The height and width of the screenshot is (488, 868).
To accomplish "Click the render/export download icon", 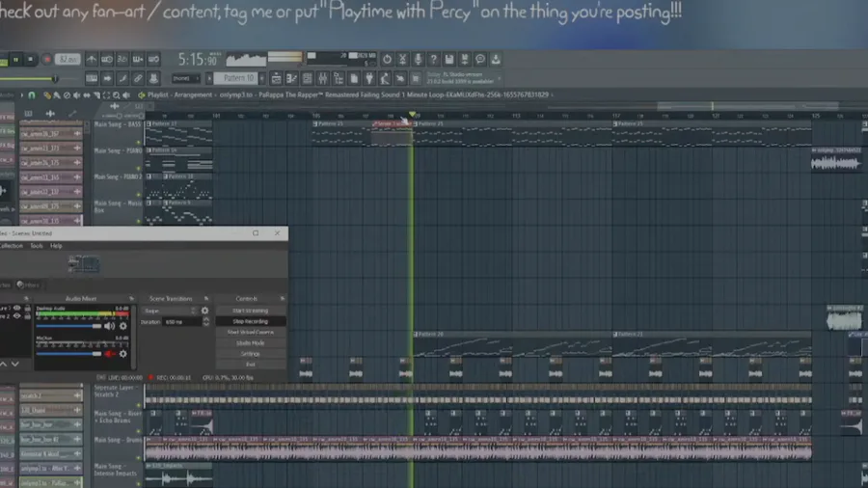I will (496, 59).
